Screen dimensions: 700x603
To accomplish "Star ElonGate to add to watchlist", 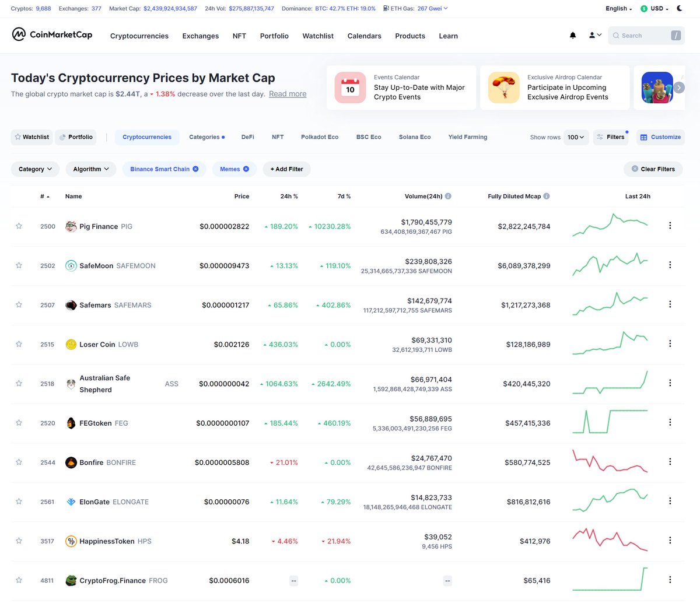I will [x=19, y=502].
